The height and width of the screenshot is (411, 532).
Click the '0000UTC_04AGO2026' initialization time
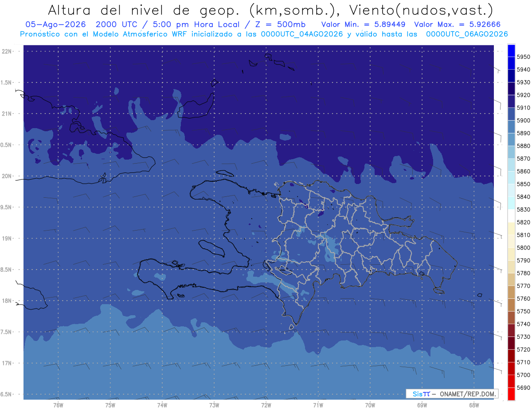[x=302, y=34]
